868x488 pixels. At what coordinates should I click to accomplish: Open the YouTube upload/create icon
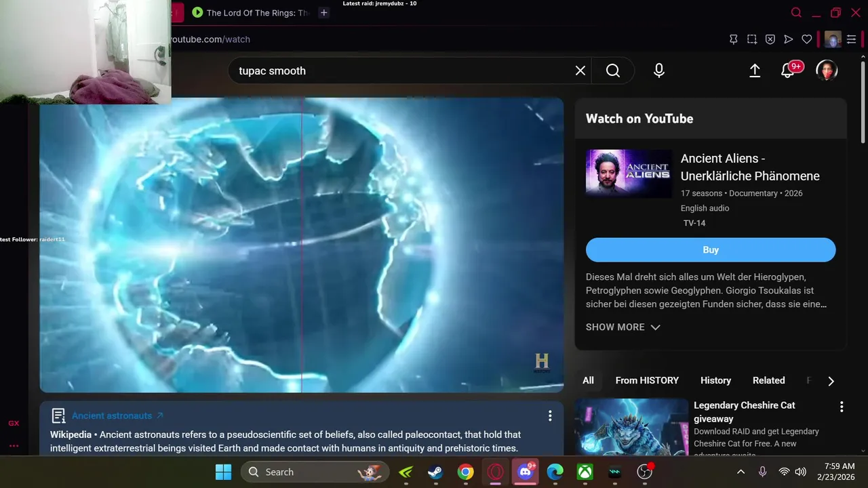755,70
